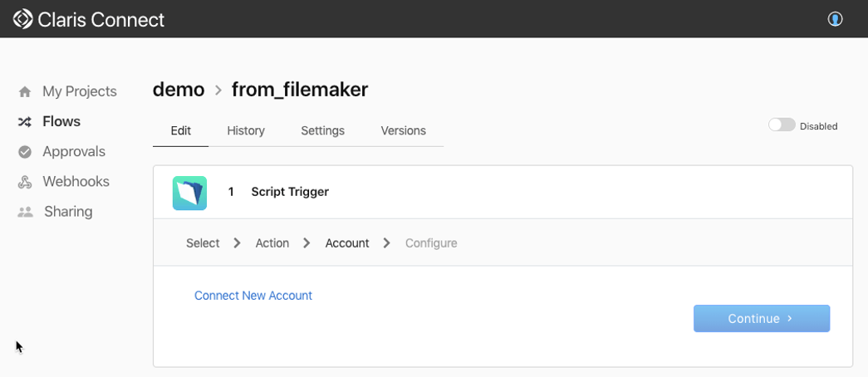Click the Connect New Account link
The image size is (868, 377).
pos(253,296)
